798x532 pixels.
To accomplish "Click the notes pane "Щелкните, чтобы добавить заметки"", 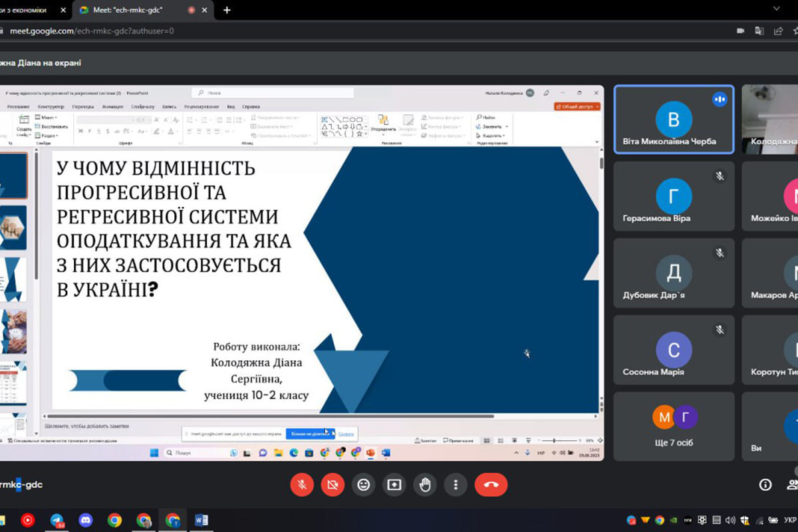I will [86, 426].
